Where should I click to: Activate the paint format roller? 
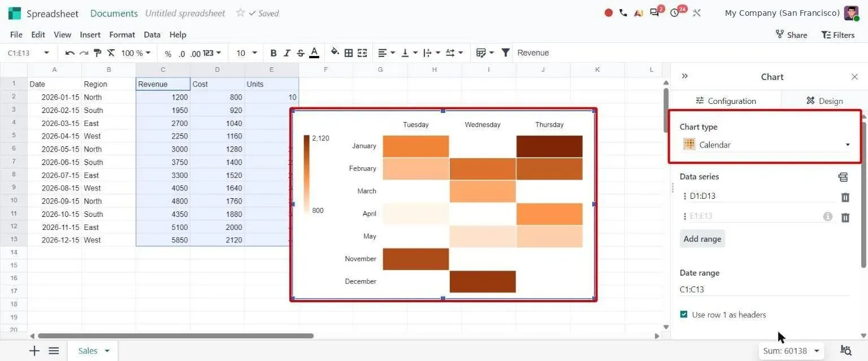[97, 53]
